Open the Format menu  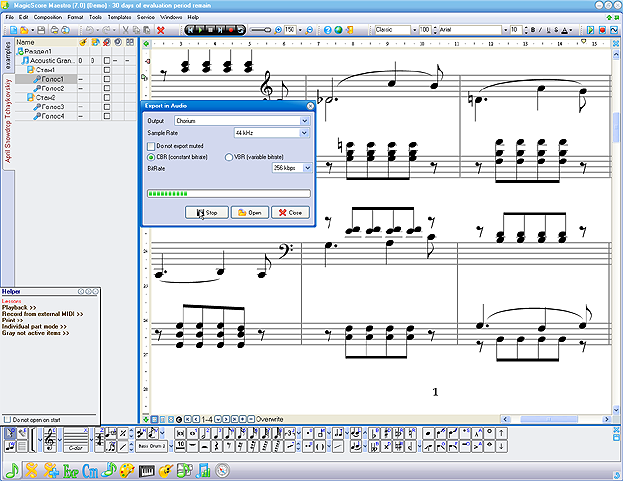[75, 17]
